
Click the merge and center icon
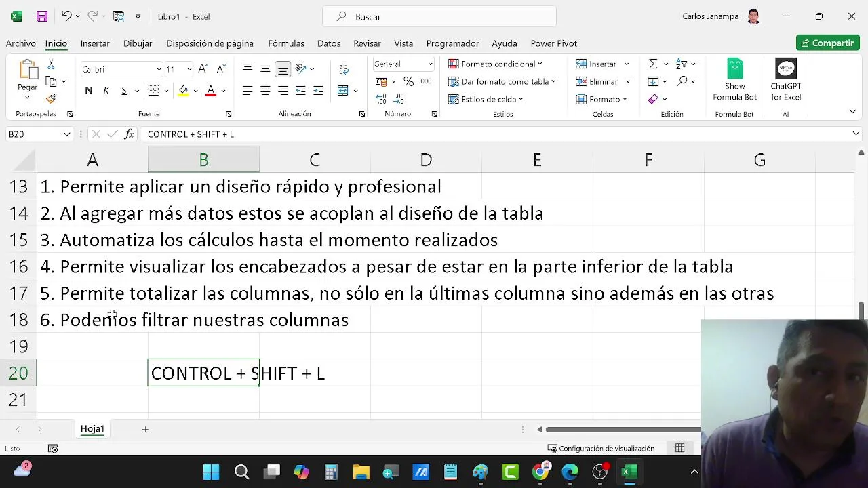pos(342,90)
